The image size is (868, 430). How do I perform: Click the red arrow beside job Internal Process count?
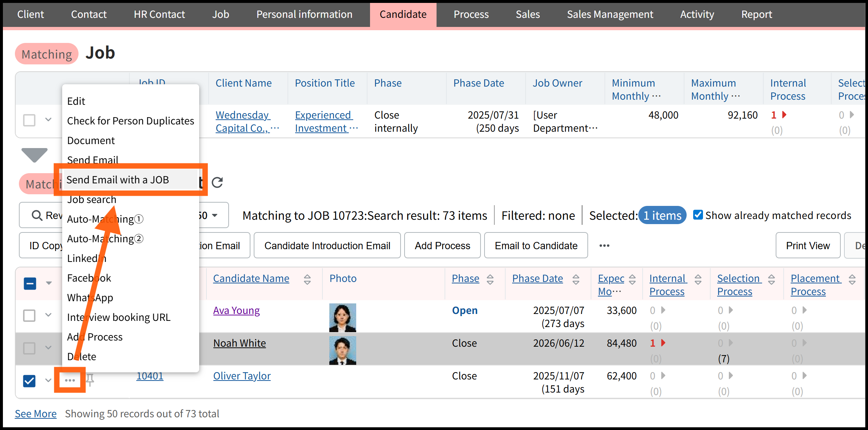click(784, 115)
